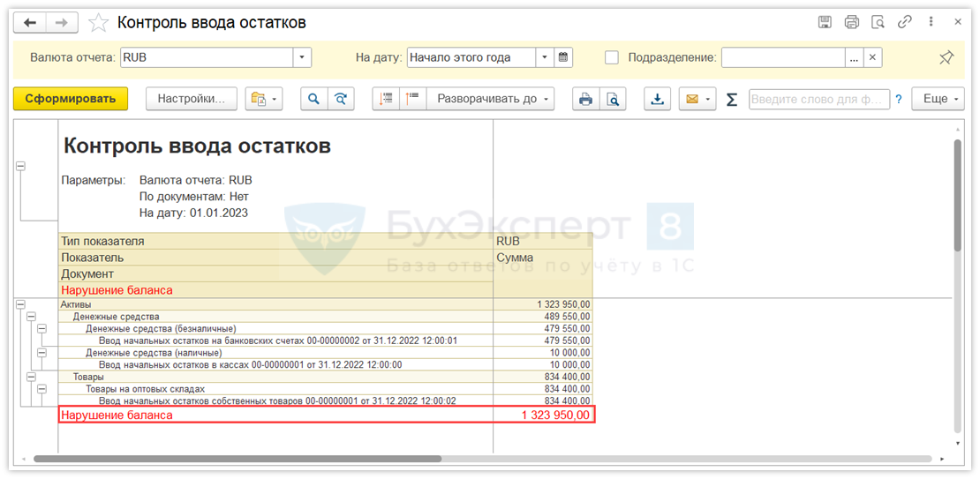
Task: Open own goods opening balances document row
Action: pyautogui.click(x=325, y=401)
